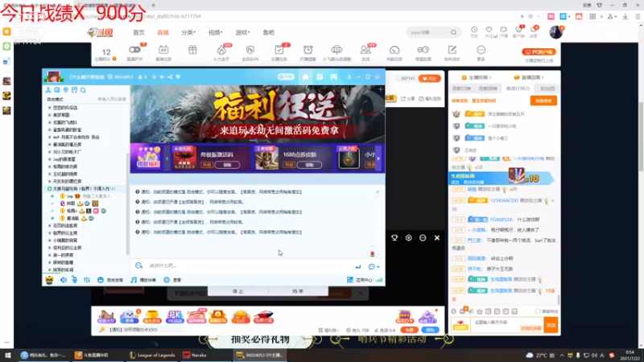Click the orange 关注 follow button
The image size is (644, 362).
pos(429,78)
